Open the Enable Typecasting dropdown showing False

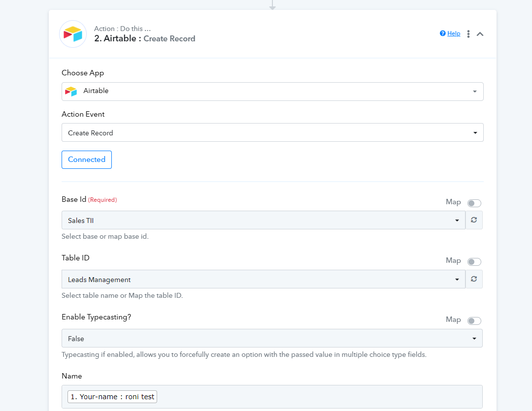click(x=272, y=338)
